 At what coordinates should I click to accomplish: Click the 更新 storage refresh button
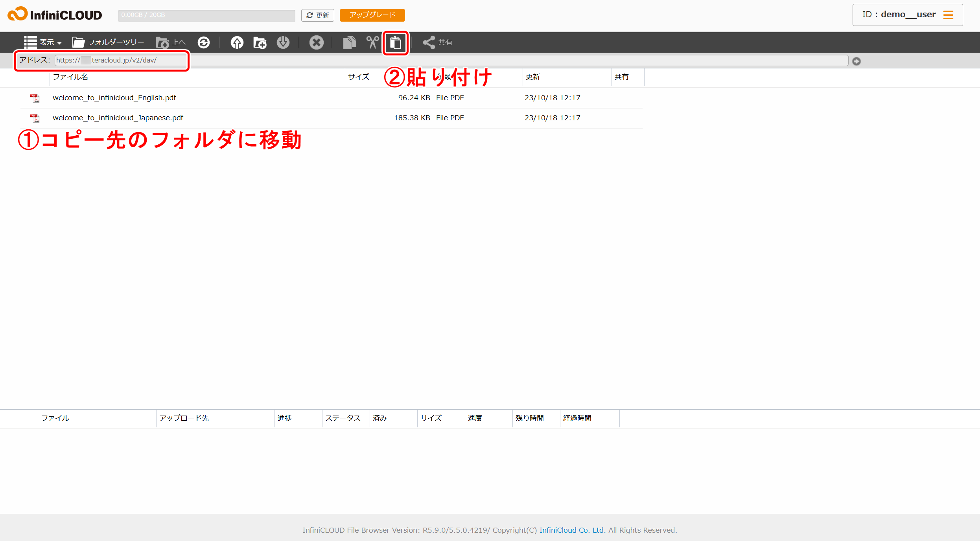tap(317, 15)
